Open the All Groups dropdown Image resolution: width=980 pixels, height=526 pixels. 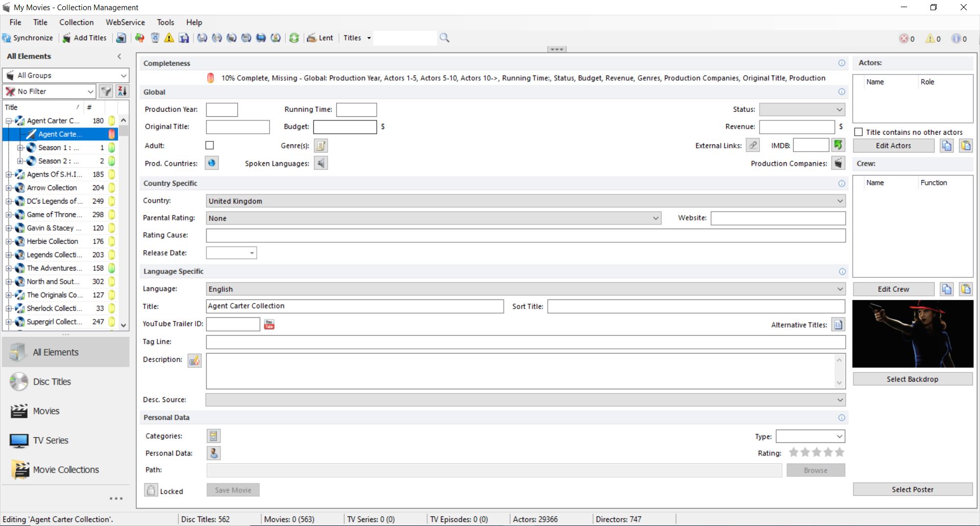[x=66, y=76]
